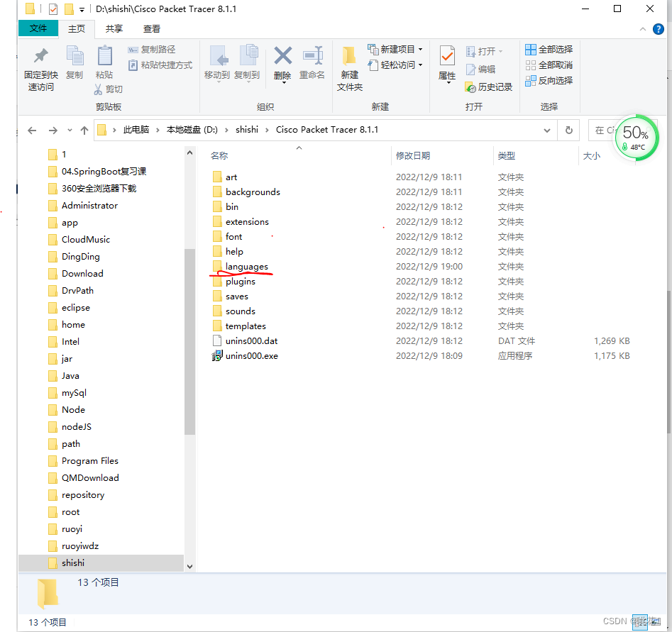The image size is (672, 632).
Task: Click Paste shortcut (粘贴快捷方式) button
Action: point(160,65)
